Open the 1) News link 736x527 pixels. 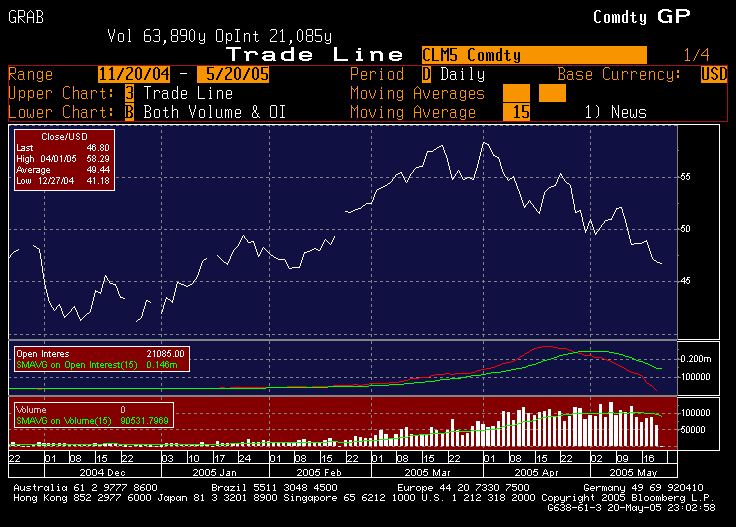pos(615,112)
